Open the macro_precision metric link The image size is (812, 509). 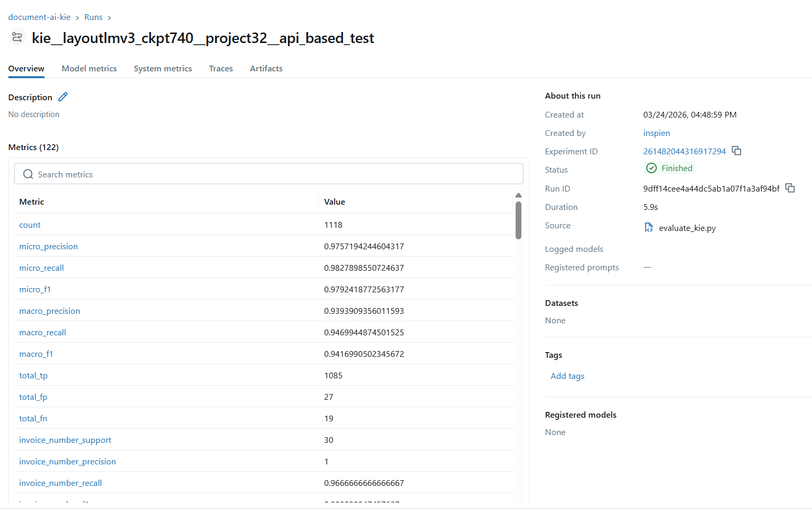[50, 311]
